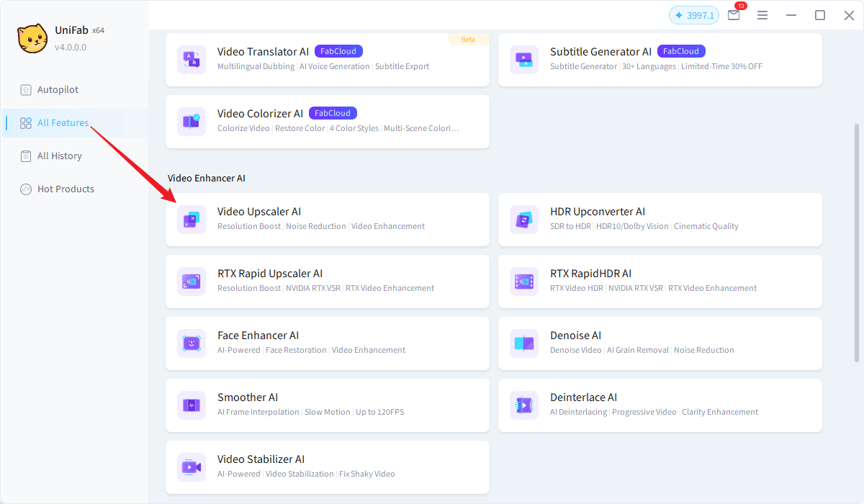The height and width of the screenshot is (504, 864).
Task: Select the RTX Rapid Upscaler AI icon
Action: (x=192, y=282)
